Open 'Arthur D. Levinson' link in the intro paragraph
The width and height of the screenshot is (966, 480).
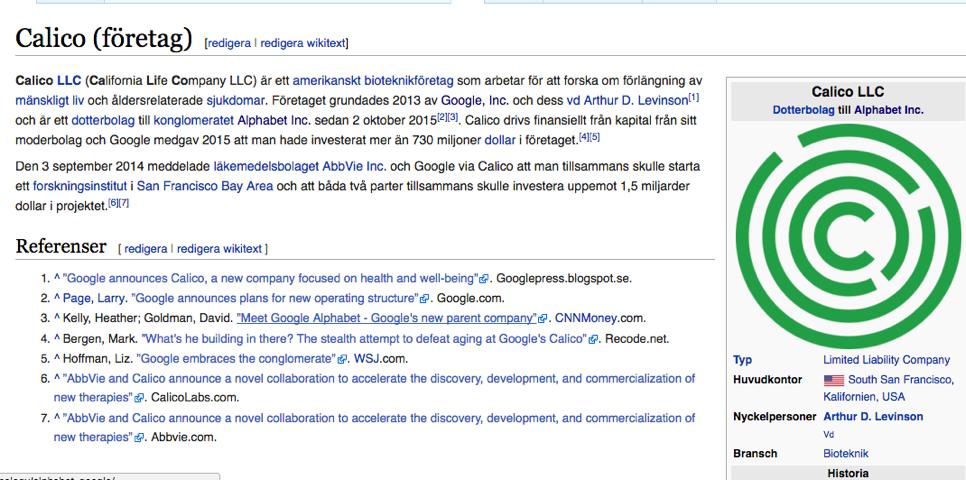click(635, 100)
